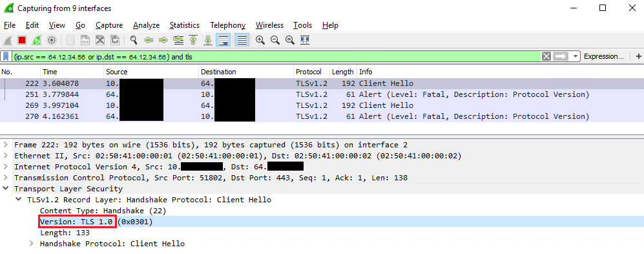Screen dimensions: 644x254
Task: Sort by the Source column header
Action: [151, 72]
